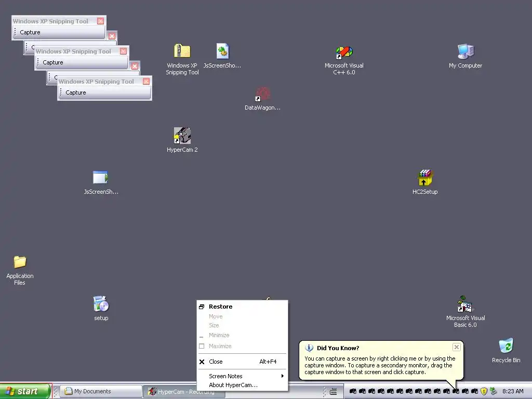Open the My Computer desktop icon
Screen dimensions: 532x399
465,51
